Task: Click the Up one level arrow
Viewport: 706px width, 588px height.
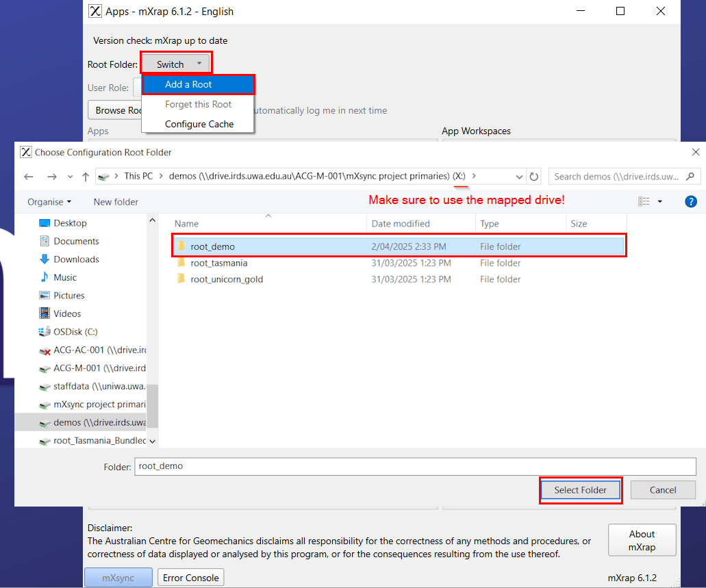Action: (85, 177)
